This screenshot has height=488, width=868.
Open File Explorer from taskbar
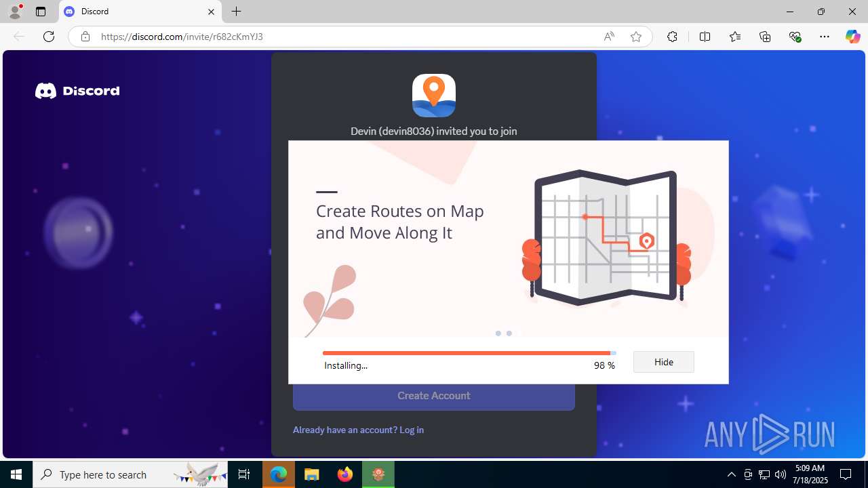tap(312, 474)
